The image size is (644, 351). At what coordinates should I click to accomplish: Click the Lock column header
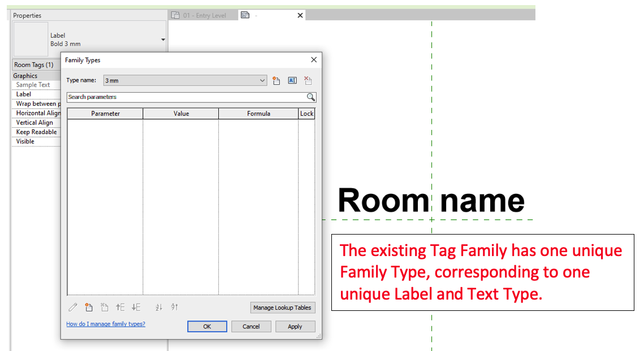(307, 114)
